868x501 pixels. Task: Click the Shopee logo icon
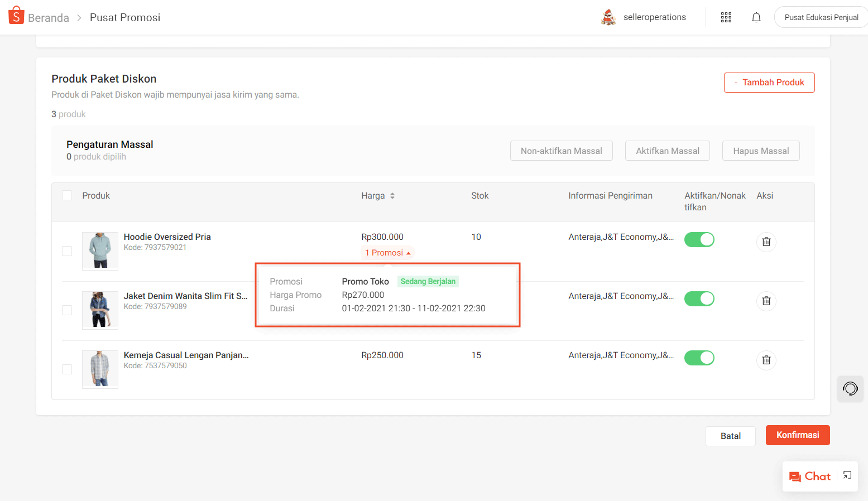point(16,16)
